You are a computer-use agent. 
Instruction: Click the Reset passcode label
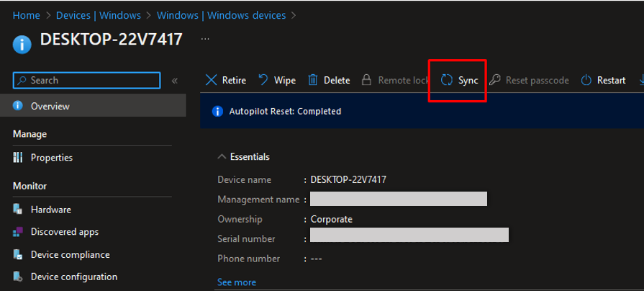(538, 80)
